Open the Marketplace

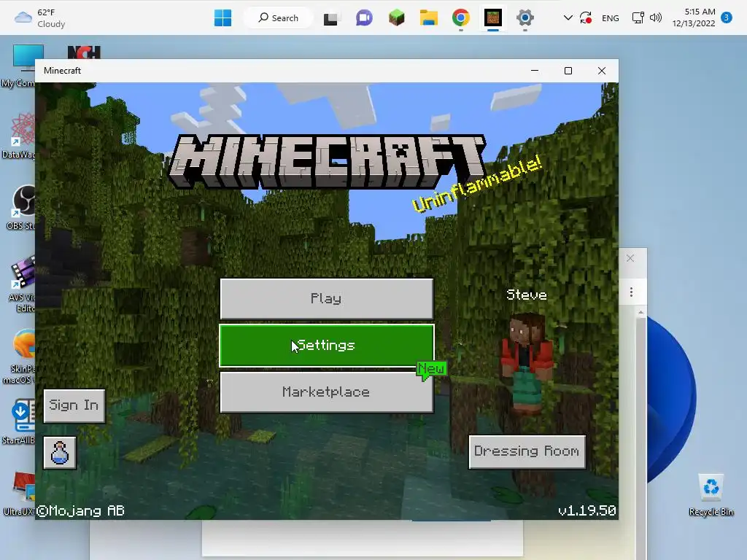coord(326,392)
